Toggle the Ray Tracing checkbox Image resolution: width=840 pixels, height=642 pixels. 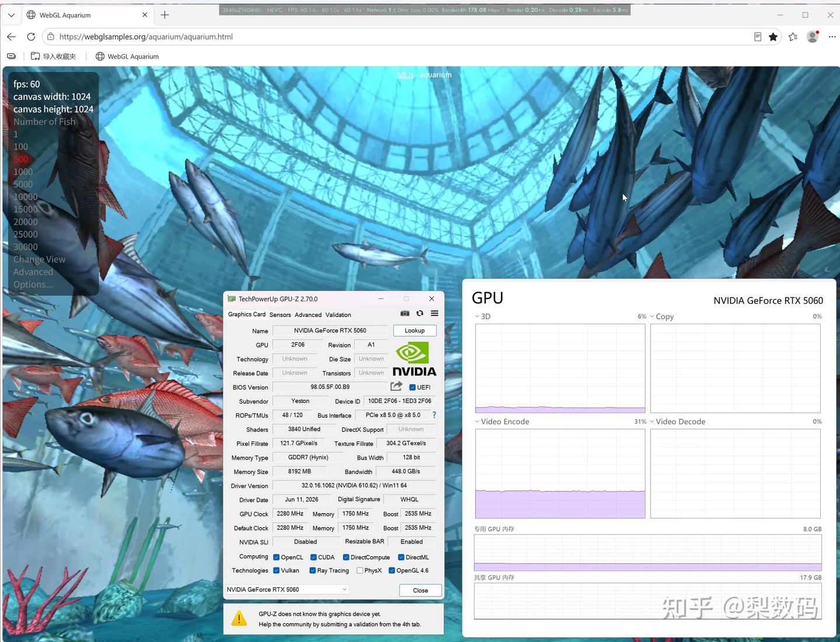(x=313, y=571)
